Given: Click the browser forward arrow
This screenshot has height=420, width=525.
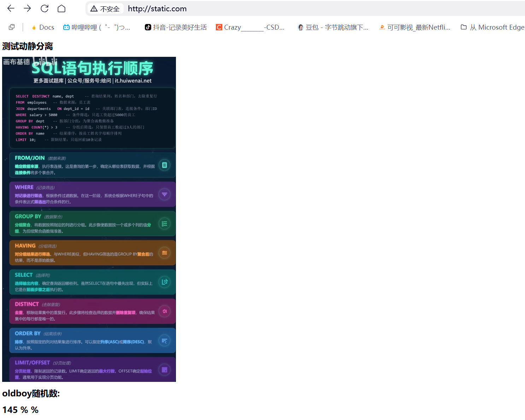Looking at the screenshot, I should coord(27,8).
